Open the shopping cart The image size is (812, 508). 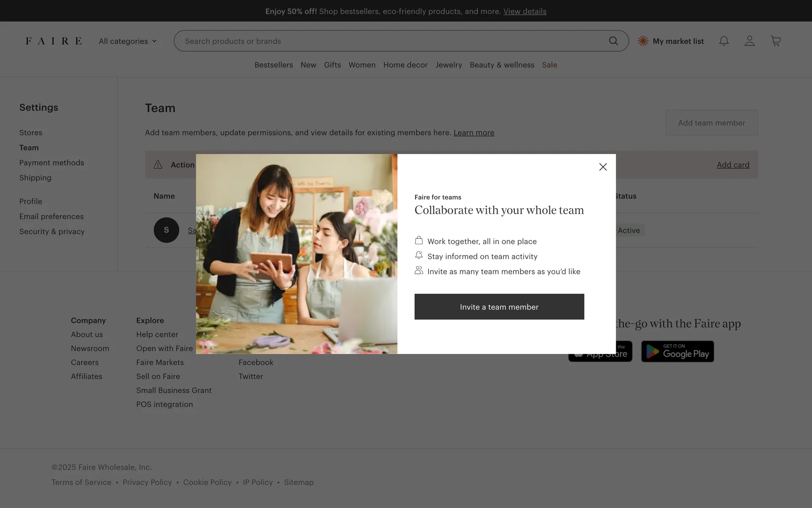coord(775,41)
